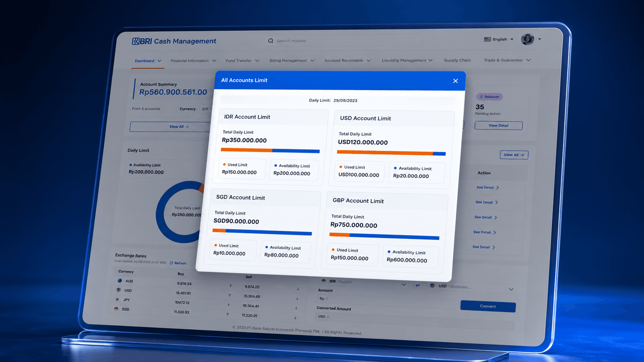Click the Releaser role badge
Screen dimensions: 644x362
pos(489,97)
